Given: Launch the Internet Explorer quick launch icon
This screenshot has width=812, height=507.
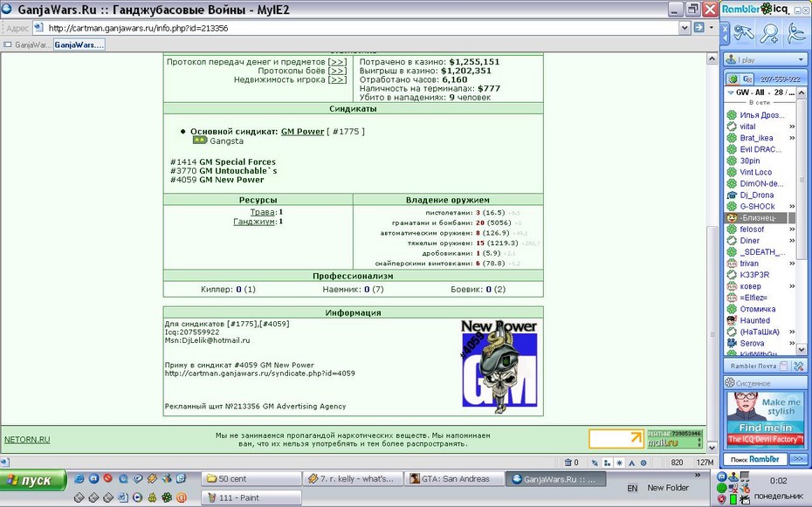Looking at the screenshot, I should pyautogui.click(x=79, y=478).
